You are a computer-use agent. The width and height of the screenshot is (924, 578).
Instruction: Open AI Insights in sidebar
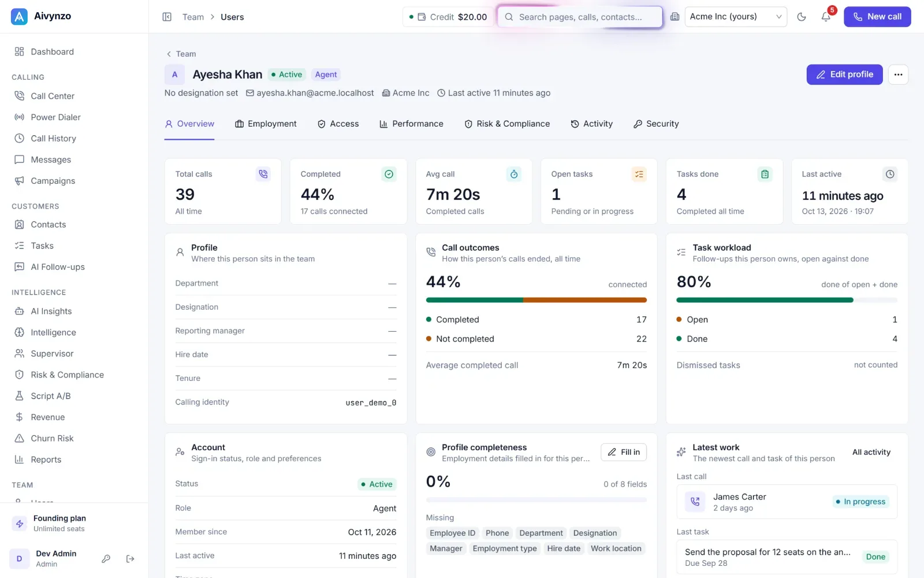(x=74, y=311)
